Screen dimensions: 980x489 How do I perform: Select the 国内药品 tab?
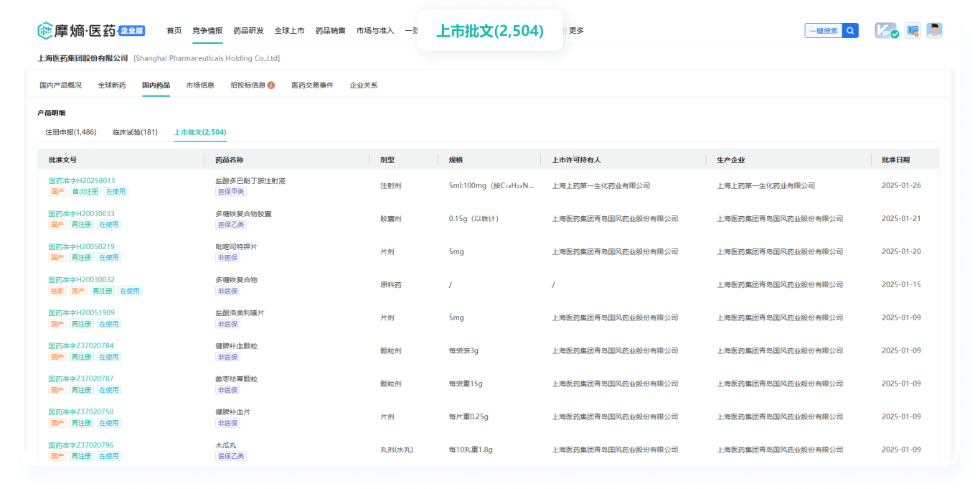[x=156, y=85]
